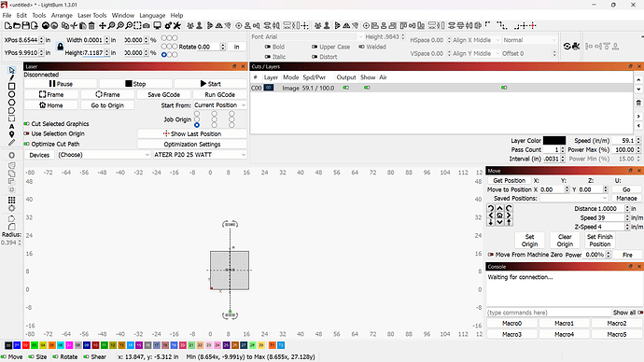Click the Save disk icon
This screenshot has width=644, height=362.
tap(25, 25)
